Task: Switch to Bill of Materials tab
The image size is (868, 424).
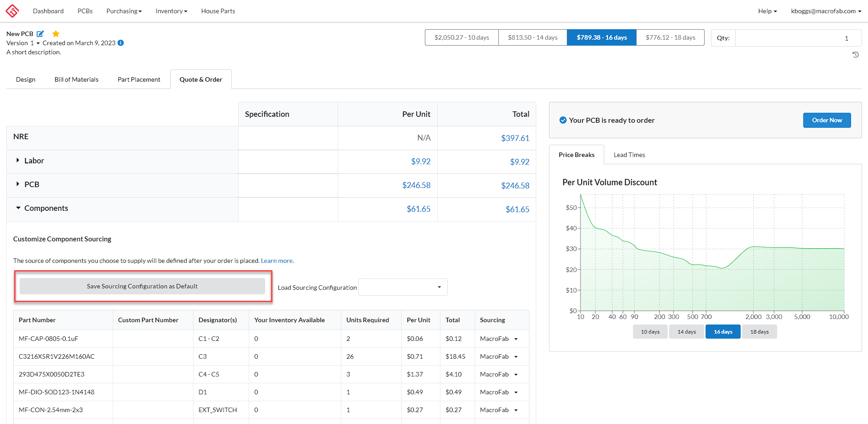Action: 77,79
